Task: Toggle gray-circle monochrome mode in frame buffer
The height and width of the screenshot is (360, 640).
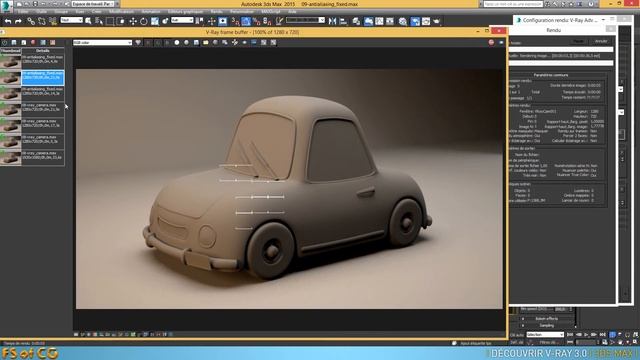Action: tap(187, 42)
